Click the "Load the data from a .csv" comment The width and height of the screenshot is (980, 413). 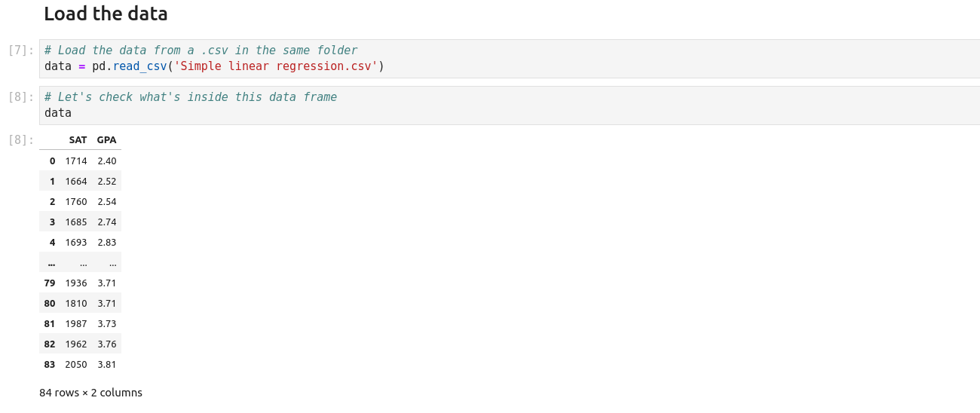[x=201, y=50]
